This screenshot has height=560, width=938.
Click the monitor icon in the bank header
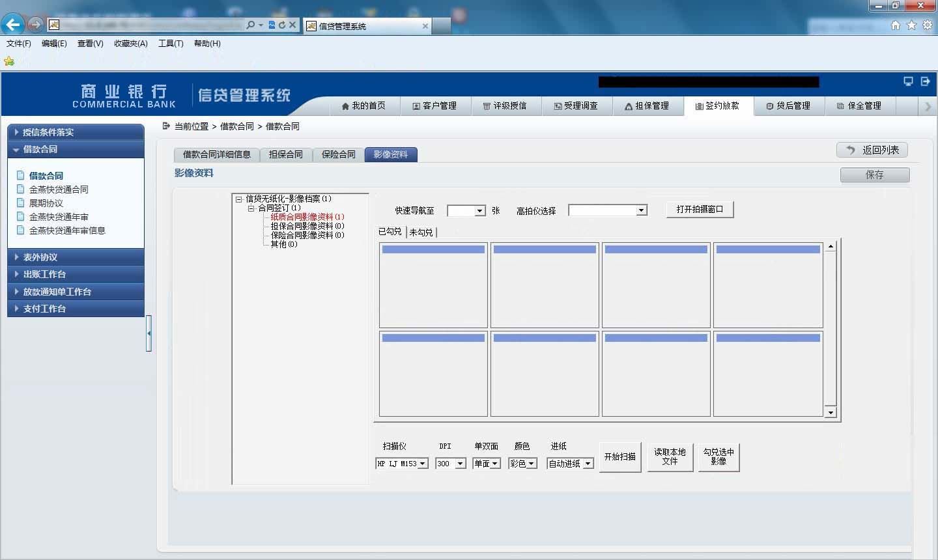(x=908, y=81)
